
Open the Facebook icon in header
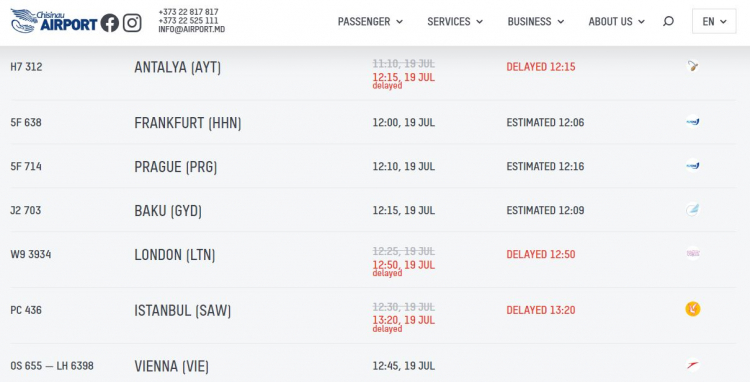(110, 22)
